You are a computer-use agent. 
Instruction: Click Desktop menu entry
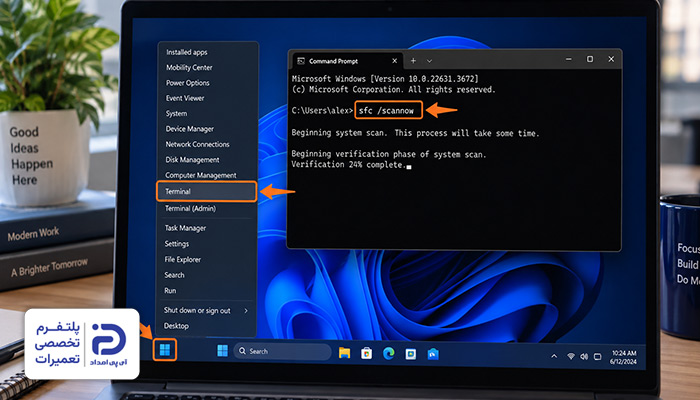(176, 326)
